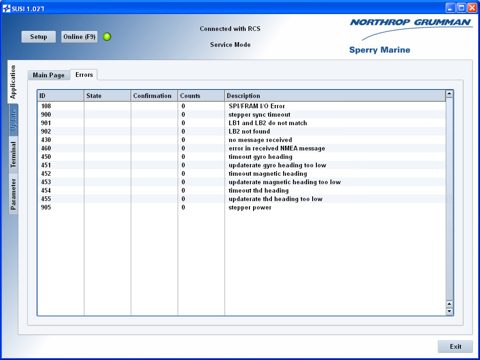The image size is (480, 360).
Task: Close the SUSI window
Action: coord(472,8)
